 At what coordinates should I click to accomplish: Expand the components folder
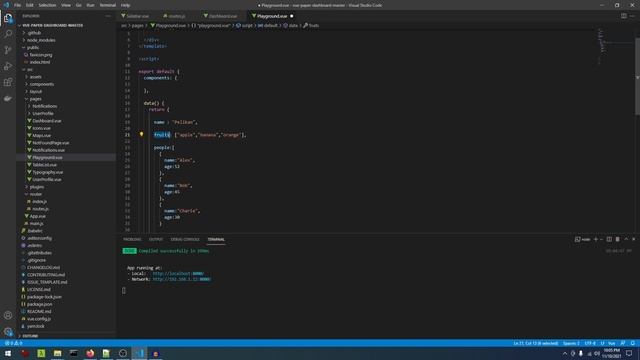[x=67, y=84]
